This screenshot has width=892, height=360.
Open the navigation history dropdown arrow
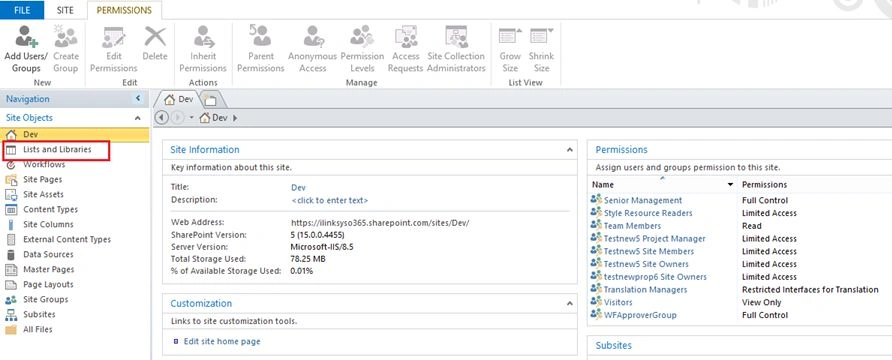[x=192, y=118]
